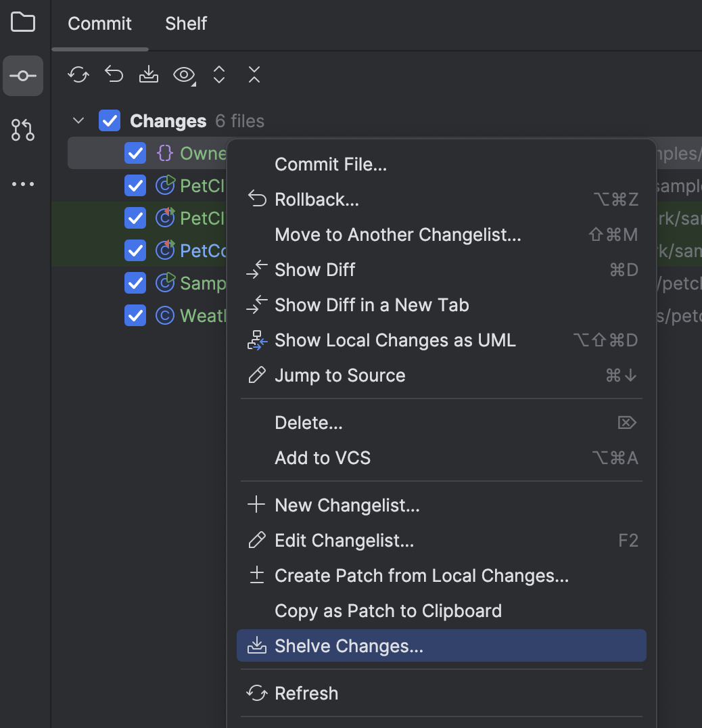This screenshot has height=728, width=702.
Task: Select the Commit tool window icon
Action: pyautogui.click(x=23, y=76)
